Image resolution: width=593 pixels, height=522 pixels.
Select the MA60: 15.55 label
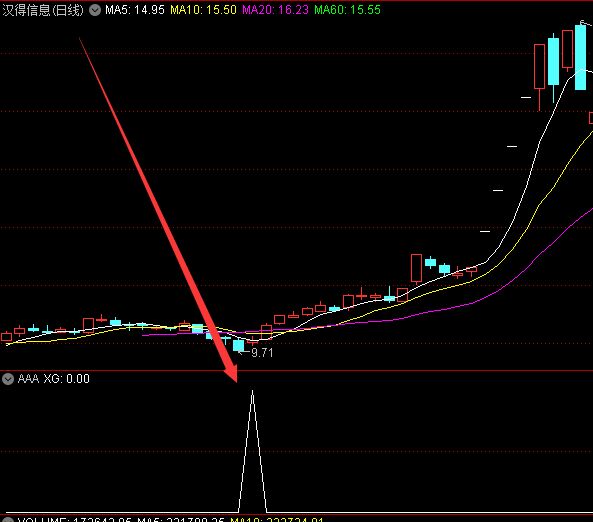(347, 10)
